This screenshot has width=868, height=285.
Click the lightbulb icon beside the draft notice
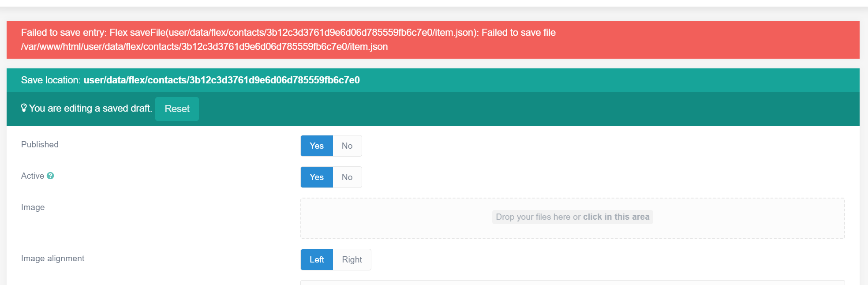(x=24, y=108)
